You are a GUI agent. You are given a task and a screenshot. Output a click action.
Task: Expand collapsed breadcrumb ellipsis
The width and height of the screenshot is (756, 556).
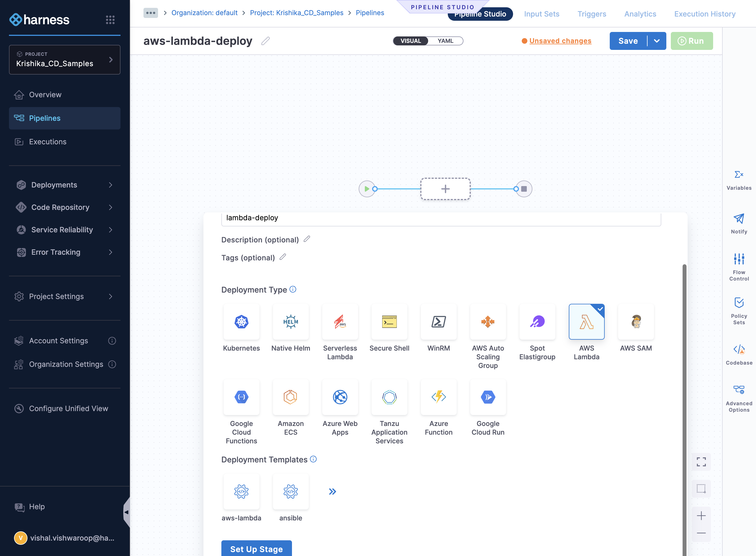150,13
